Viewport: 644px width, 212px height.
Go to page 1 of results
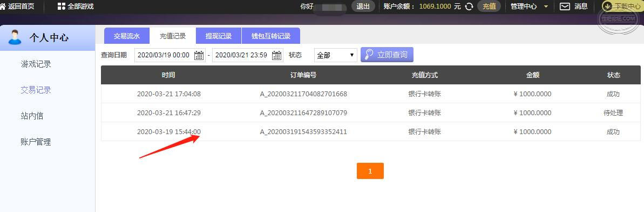pyautogui.click(x=370, y=171)
